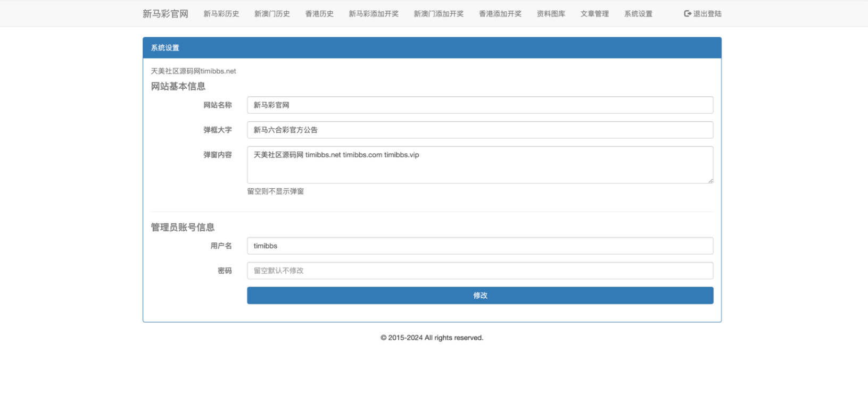Screen dimensions: 868x403
Task: Open 文章管理 section
Action: click(x=594, y=14)
